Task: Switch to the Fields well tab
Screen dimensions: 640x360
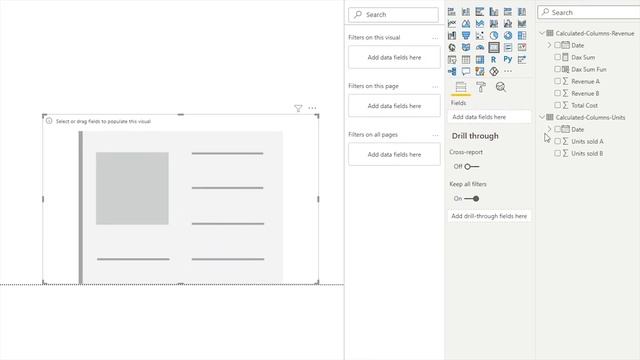Action: tap(461, 87)
